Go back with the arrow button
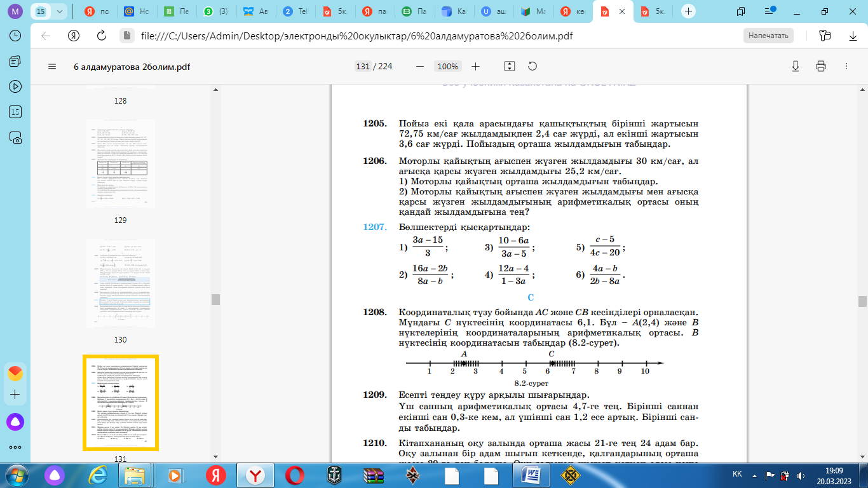 pyautogui.click(x=46, y=36)
